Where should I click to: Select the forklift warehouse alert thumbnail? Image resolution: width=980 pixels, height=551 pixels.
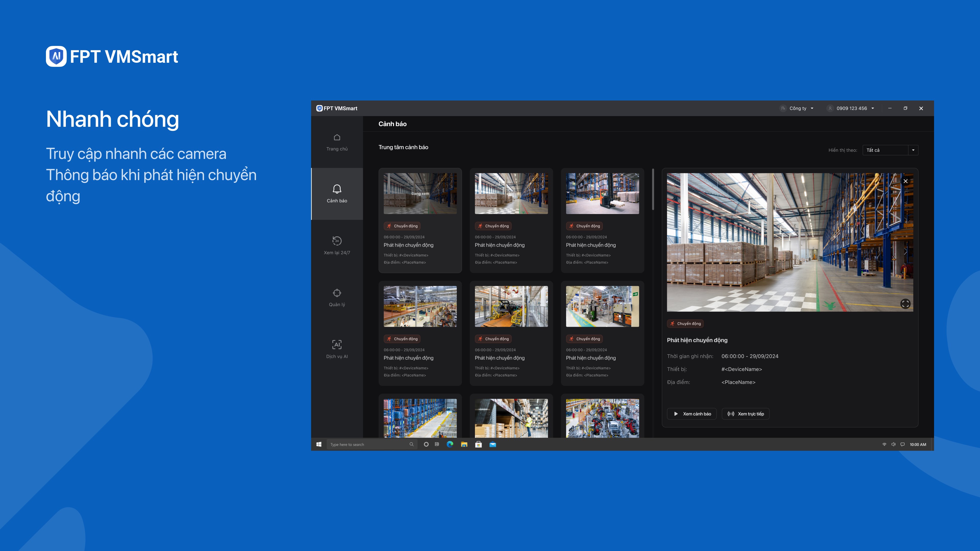pos(602,194)
